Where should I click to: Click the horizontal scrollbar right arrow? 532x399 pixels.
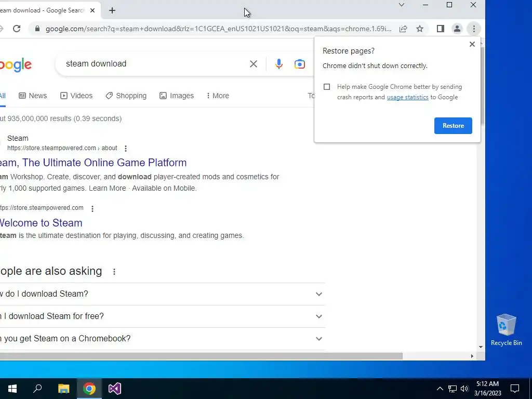(x=472, y=356)
